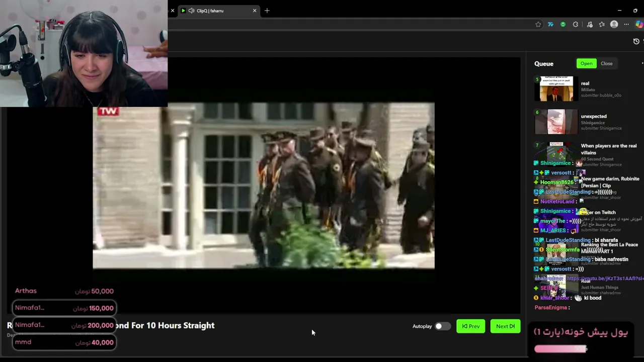Click the 'Rubinite [Persian | Clip' queue title

610,182
